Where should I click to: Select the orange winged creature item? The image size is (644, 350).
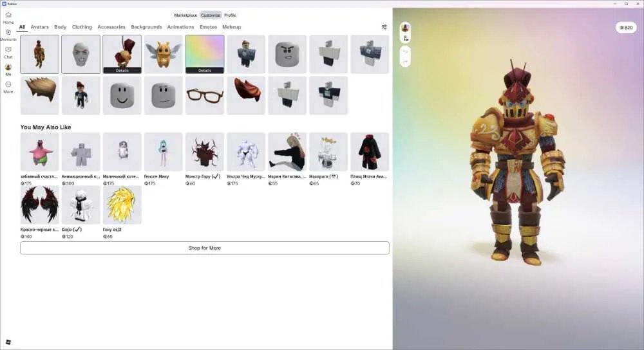[163, 54]
